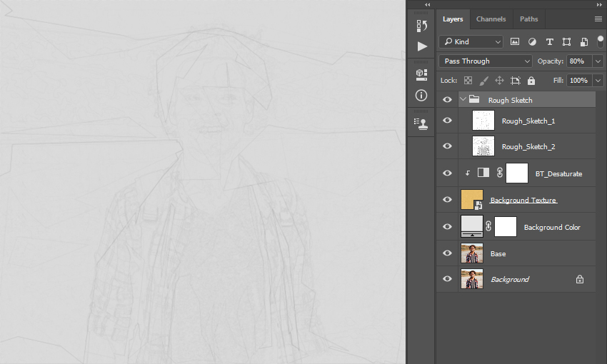The width and height of the screenshot is (607, 364).
Task: Select the Rough_Sketch_1 layer thumbnail
Action: pyautogui.click(x=483, y=121)
